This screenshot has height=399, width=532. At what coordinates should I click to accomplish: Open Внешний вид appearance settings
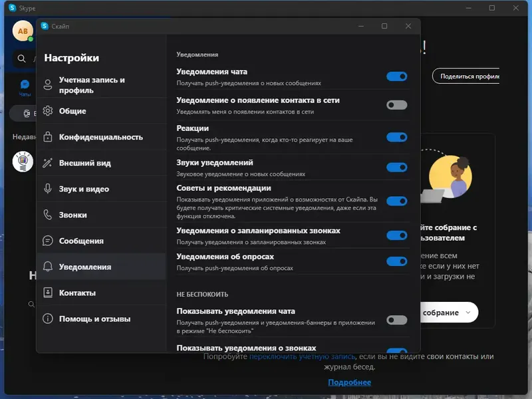point(47,162)
